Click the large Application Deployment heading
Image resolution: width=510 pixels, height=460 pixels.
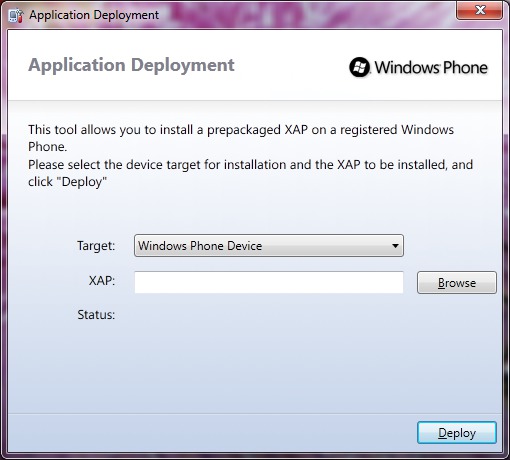click(x=131, y=65)
